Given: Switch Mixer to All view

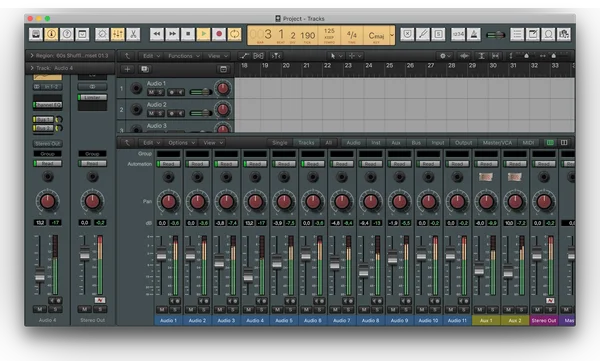Looking at the screenshot, I should point(328,143).
